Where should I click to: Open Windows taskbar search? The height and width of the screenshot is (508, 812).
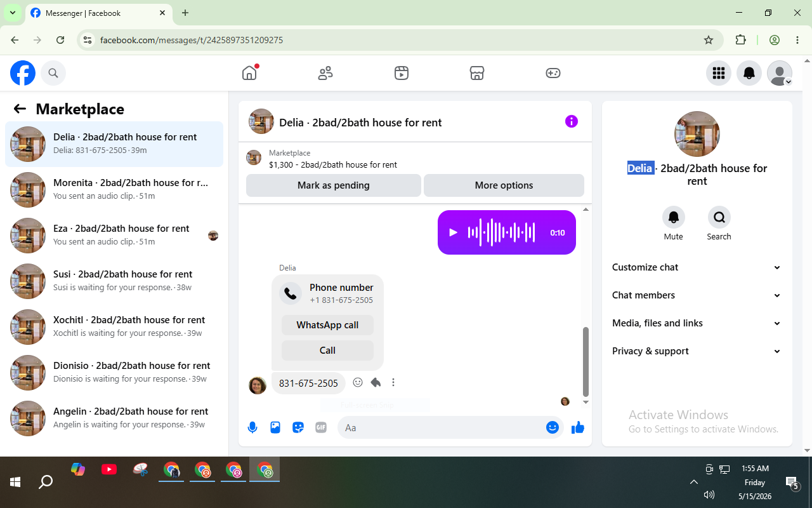point(46,482)
